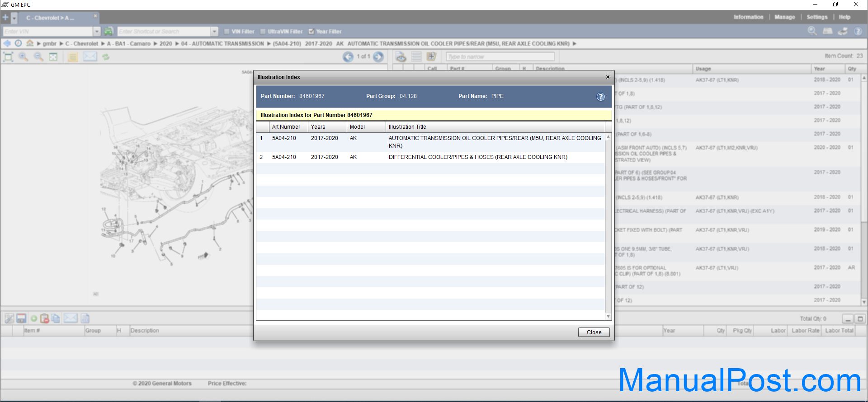Image resolution: width=868 pixels, height=402 pixels.
Task: Click the shopping list email envelope icon
Action: [x=70, y=318]
